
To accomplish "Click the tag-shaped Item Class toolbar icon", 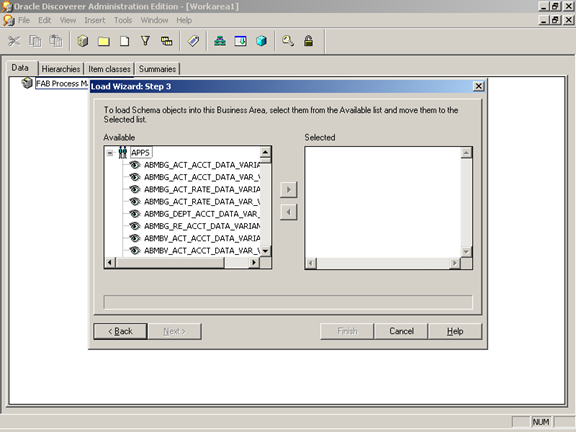I will 193,41.
